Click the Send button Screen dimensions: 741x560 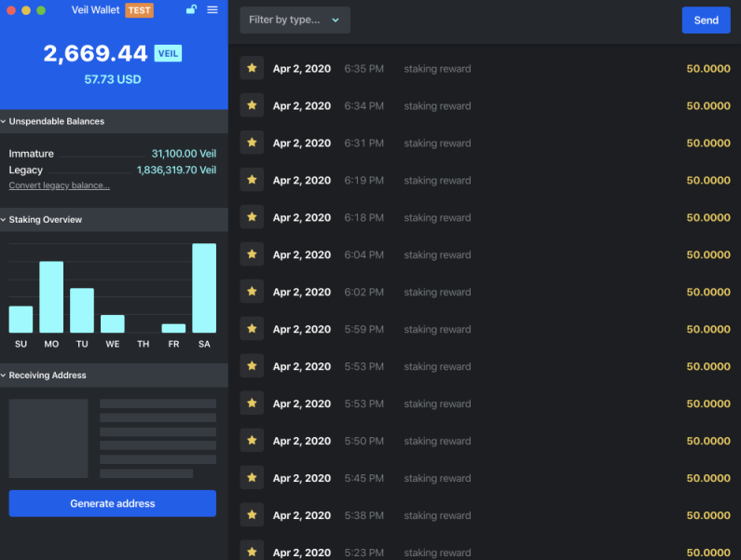706,20
